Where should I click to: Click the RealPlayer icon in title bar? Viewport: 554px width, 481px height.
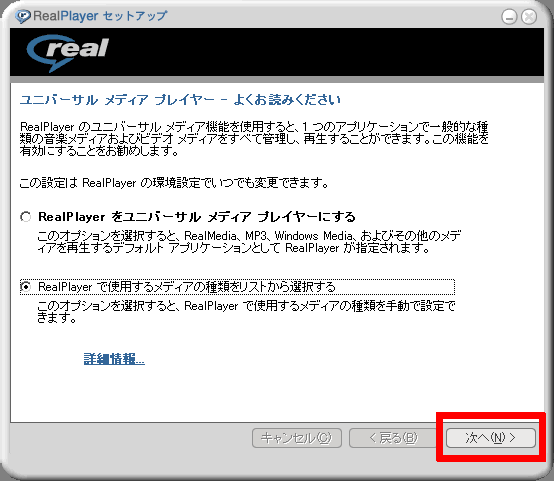click(x=23, y=16)
